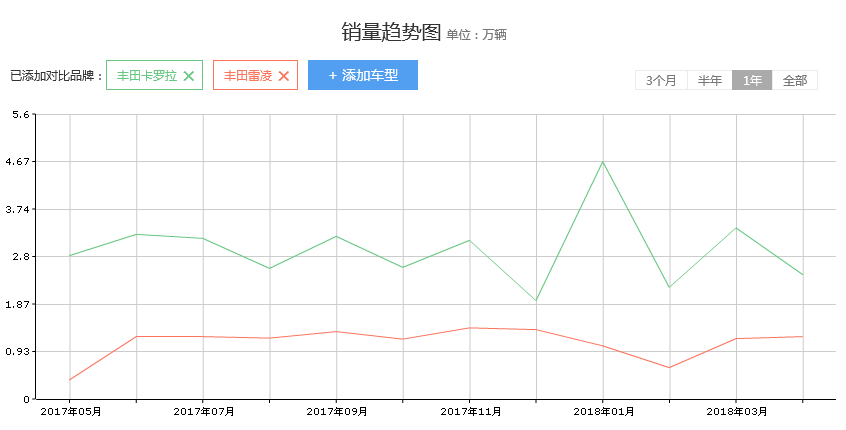Switch to the 3个月 time range
The width and height of the screenshot is (846, 430).
[661, 81]
